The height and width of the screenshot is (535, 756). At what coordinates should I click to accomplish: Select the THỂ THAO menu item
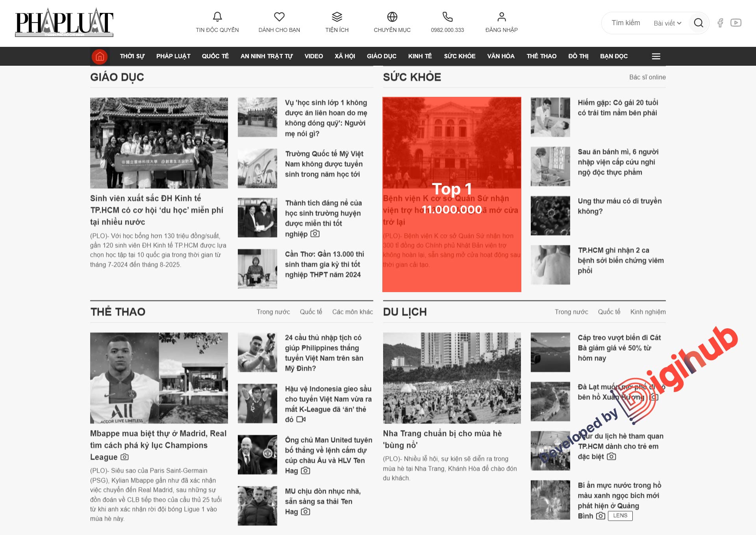[541, 56]
